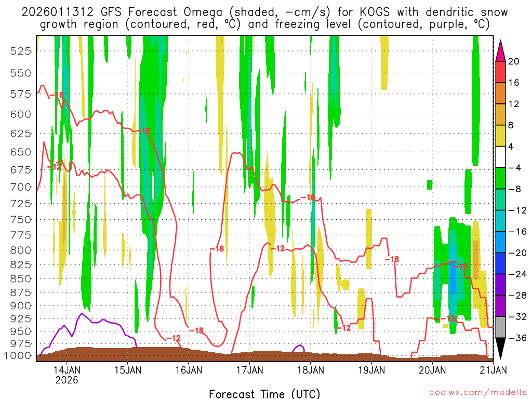The image size is (532, 399).
Task: Click the 1000 pressure level label
Action: pos(18,355)
